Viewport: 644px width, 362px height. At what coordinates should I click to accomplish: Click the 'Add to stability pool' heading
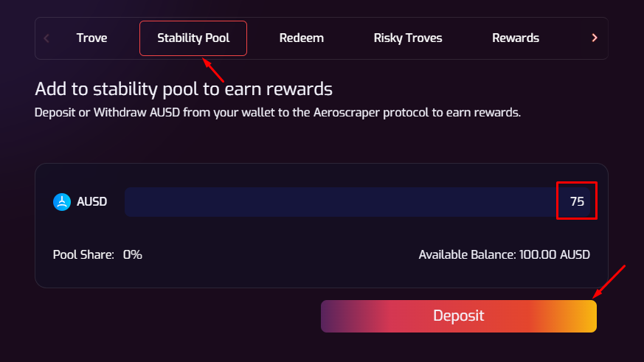[184, 89]
